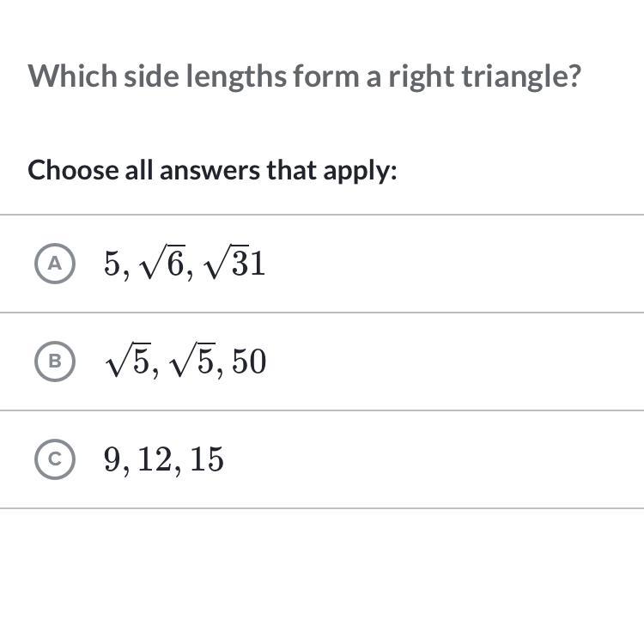Click the number 15 in option C
Screen dimensions: 644x644
(x=207, y=459)
